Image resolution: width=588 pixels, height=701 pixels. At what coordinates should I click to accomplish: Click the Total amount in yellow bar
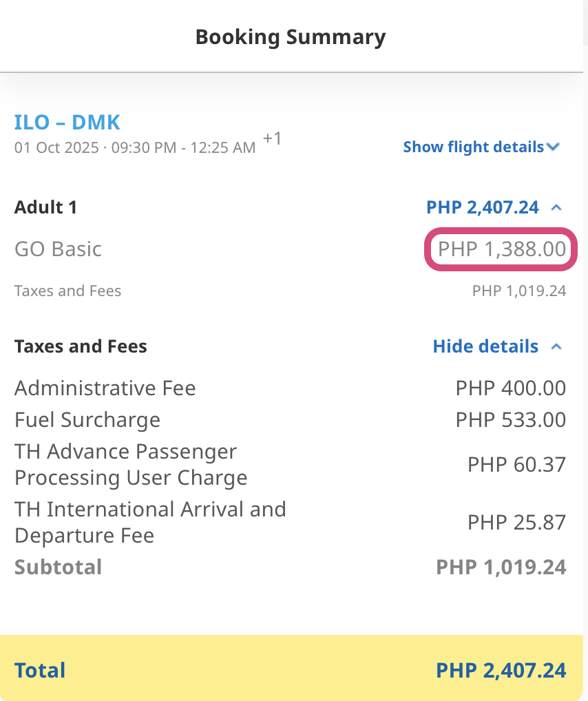501,670
